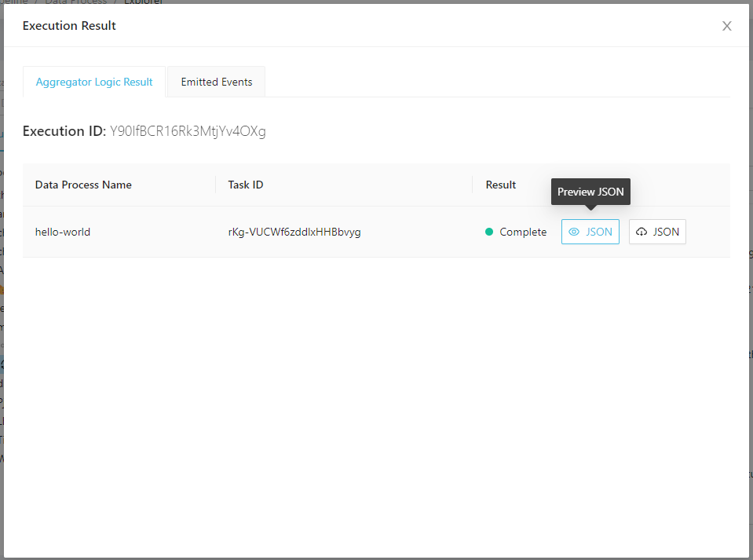Click the Execution Result dialog title
Viewport: 753px width, 560px height.
click(x=69, y=26)
